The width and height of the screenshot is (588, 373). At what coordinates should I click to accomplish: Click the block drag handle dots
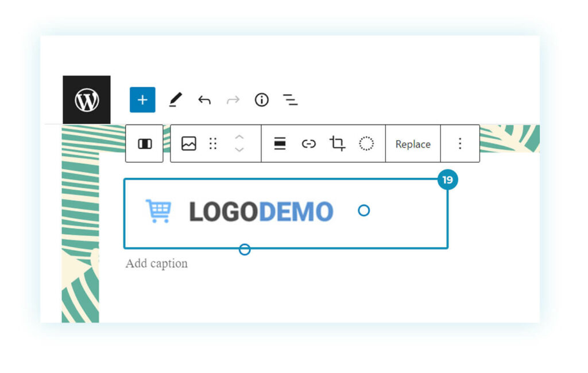click(213, 143)
